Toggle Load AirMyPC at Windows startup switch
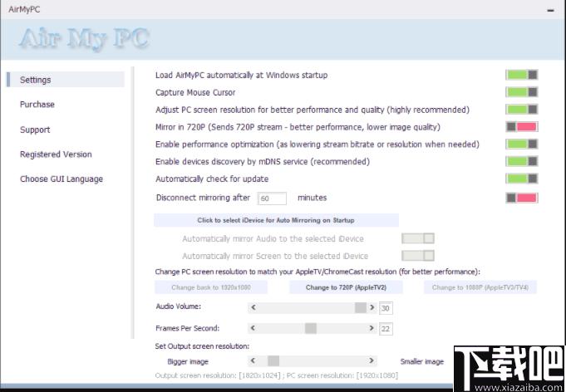Screen dimensions: 566x392 click(x=522, y=75)
